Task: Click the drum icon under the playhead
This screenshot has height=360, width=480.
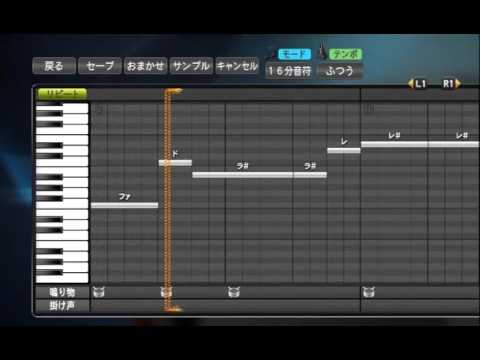Action: tap(166, 292)
